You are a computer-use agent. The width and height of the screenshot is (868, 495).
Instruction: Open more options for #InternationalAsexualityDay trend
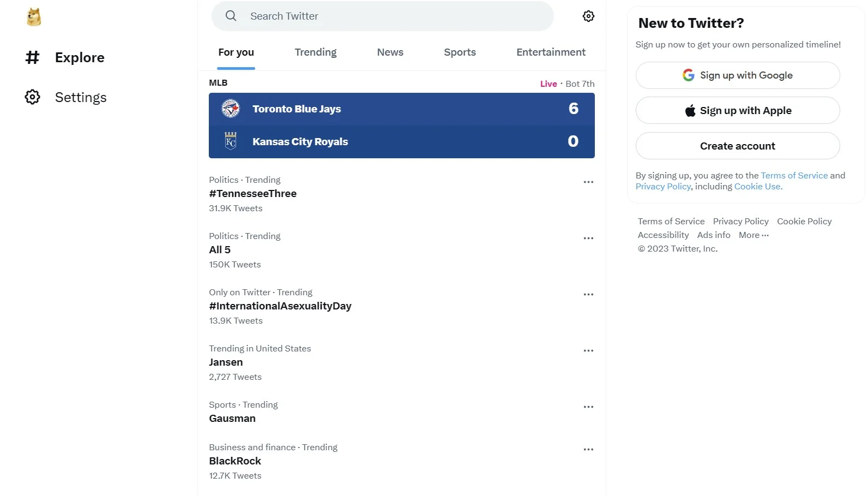(588, 295)
